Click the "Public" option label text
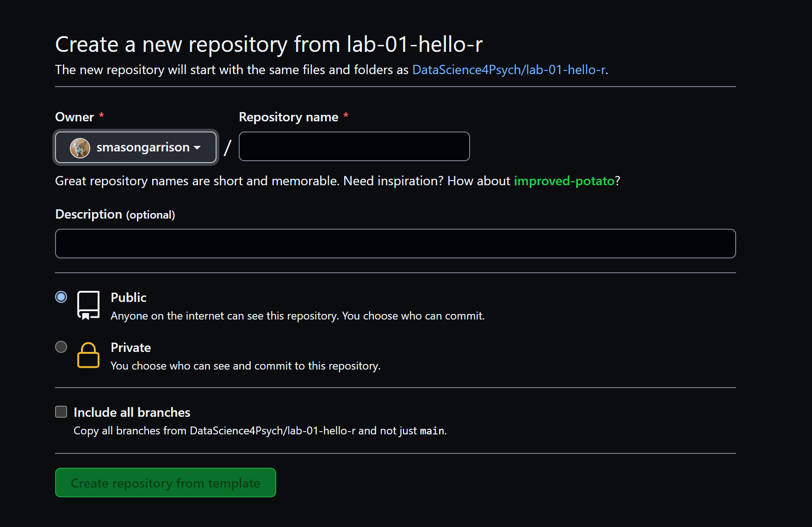Image resolution: width=812 pixels, height=527 pixels. (x=129, y=297)
